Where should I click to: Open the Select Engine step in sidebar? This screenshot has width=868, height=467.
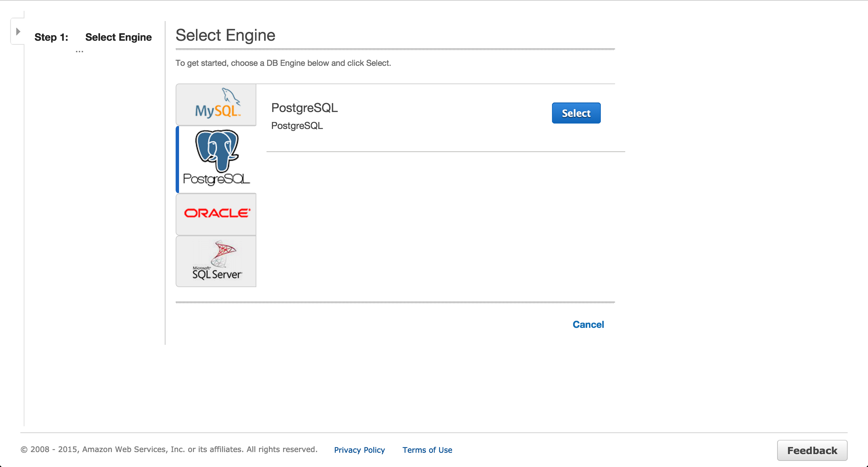coord(118,37)
